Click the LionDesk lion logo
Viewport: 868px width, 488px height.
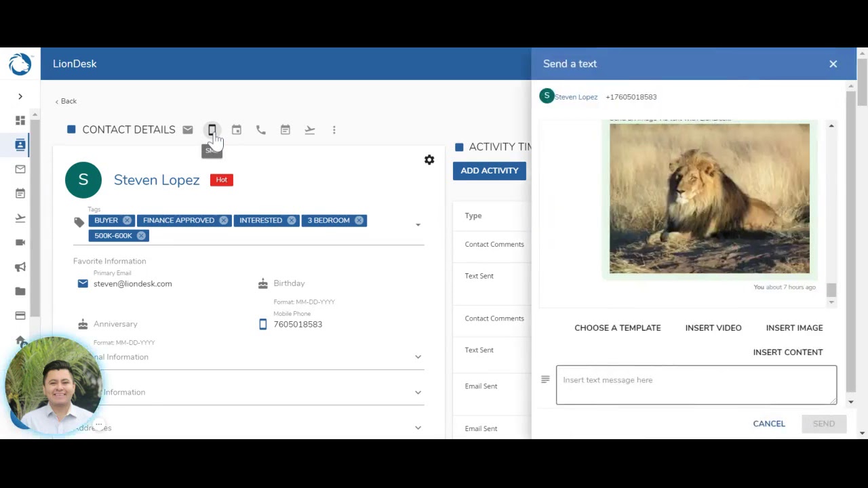[20, 64]
